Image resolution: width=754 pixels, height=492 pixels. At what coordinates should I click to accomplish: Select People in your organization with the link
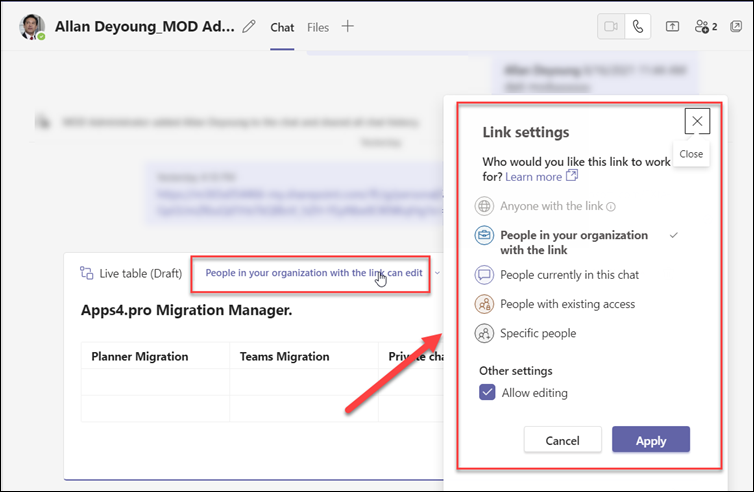[x=573, y=242]
